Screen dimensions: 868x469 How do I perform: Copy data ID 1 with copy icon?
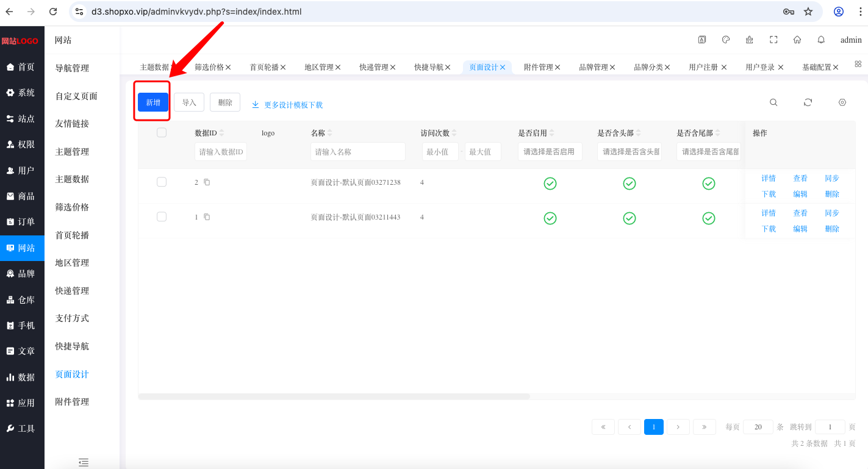(207, 217)
